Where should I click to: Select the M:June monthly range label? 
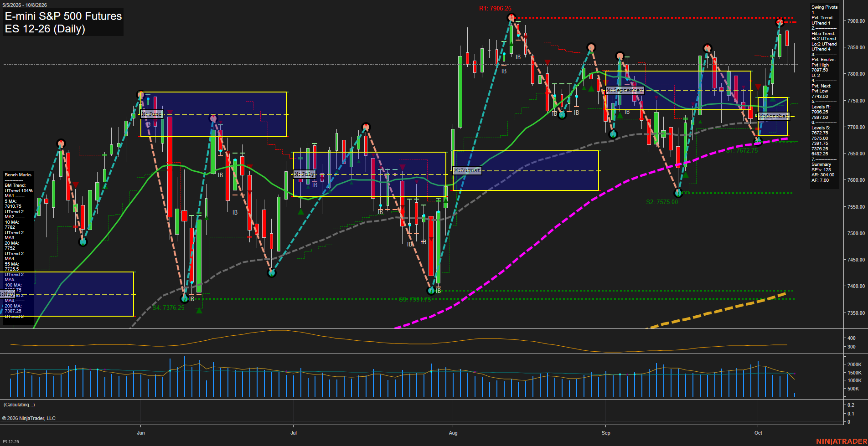152,114
